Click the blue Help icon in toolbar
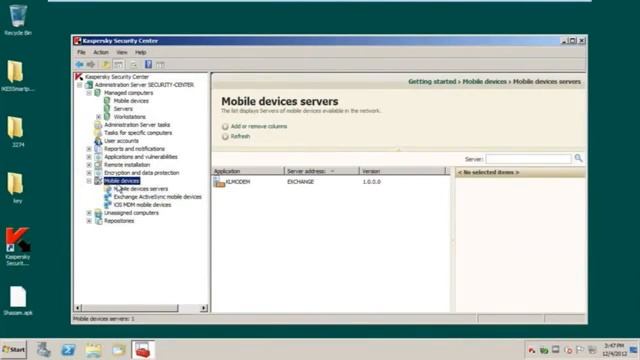Viewport: 640px width, 360px height. tap(148, 64)
